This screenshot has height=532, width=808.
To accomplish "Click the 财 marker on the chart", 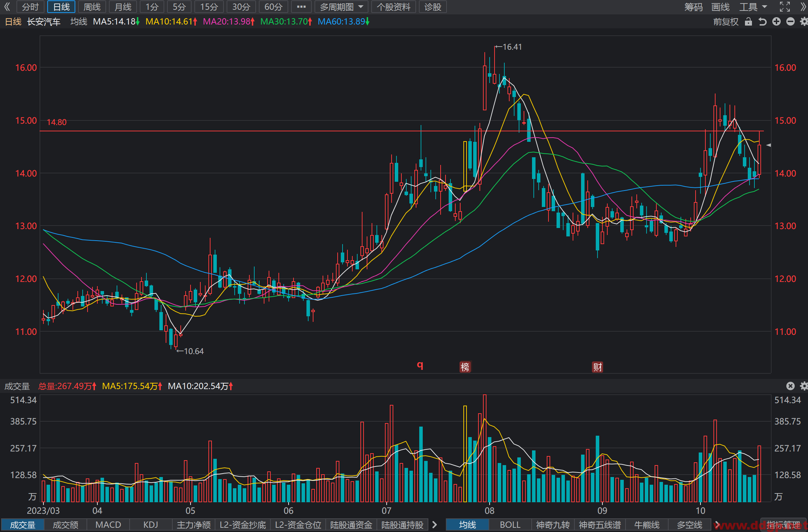I will [x=598, y=367].
